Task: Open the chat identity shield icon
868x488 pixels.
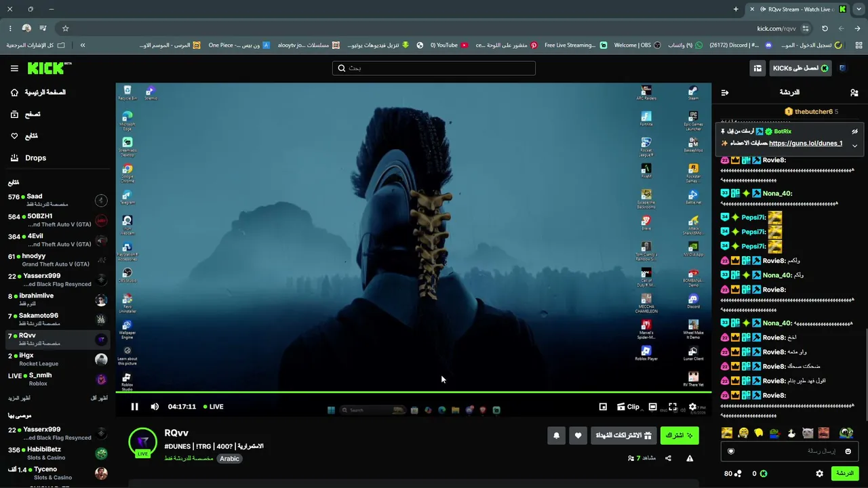Action: (731, 451)
